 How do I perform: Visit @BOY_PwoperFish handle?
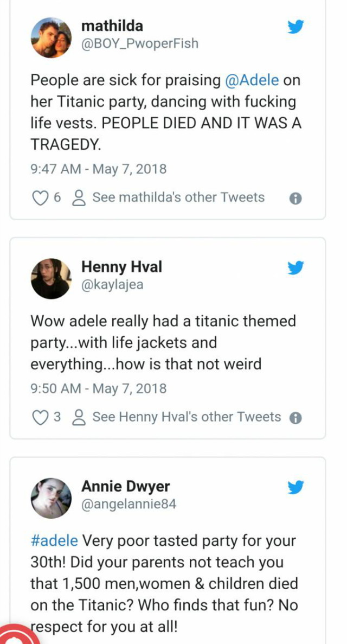coord(139,43)
